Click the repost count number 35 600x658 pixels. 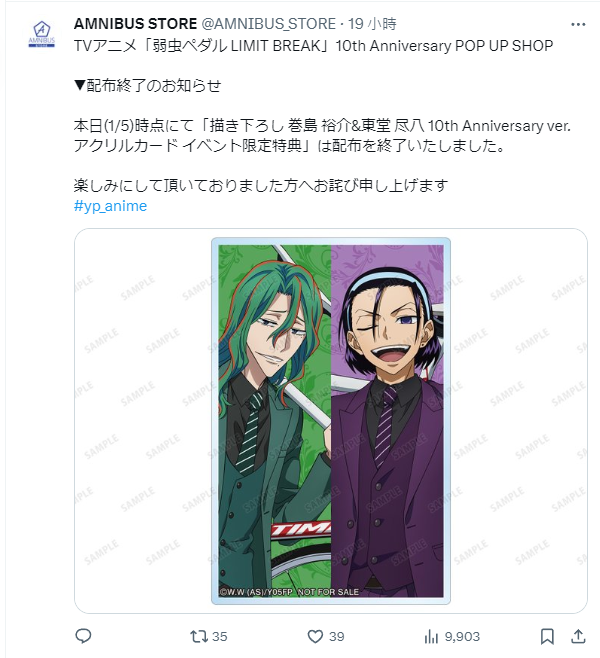tap(219, 637)
